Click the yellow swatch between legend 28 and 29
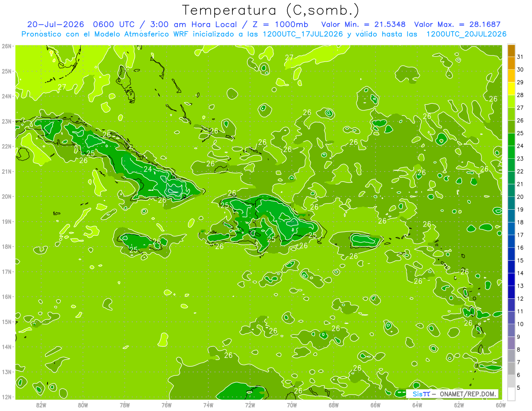 pos(511,89)
